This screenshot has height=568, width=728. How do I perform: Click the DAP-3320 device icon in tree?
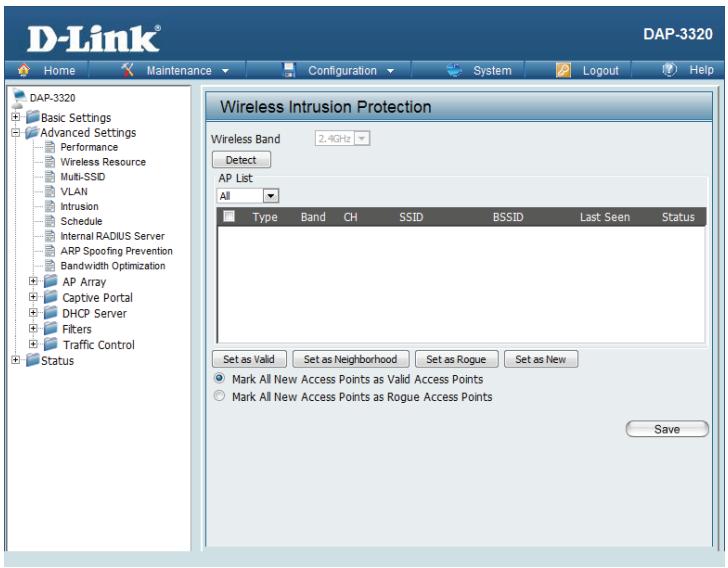[x=19, y=98]
